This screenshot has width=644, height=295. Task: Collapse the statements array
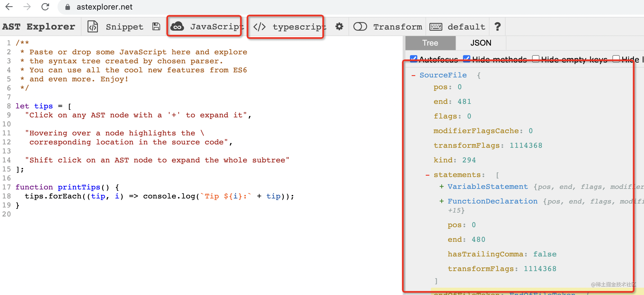427,175
